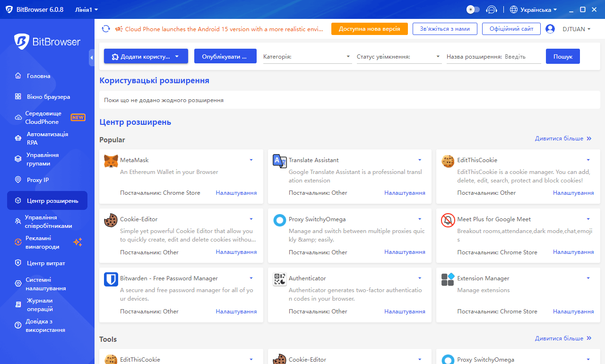
Task: Open Рекламні винагороди in sidebar
Action: 47,242
